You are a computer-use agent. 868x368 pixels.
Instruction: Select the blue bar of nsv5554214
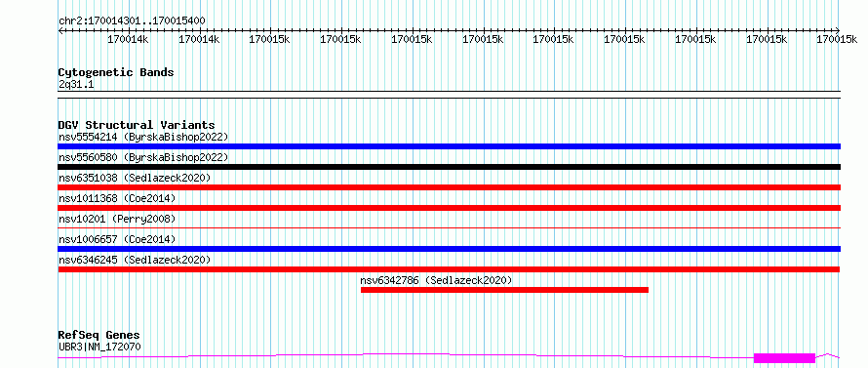[x=449, y=146]
